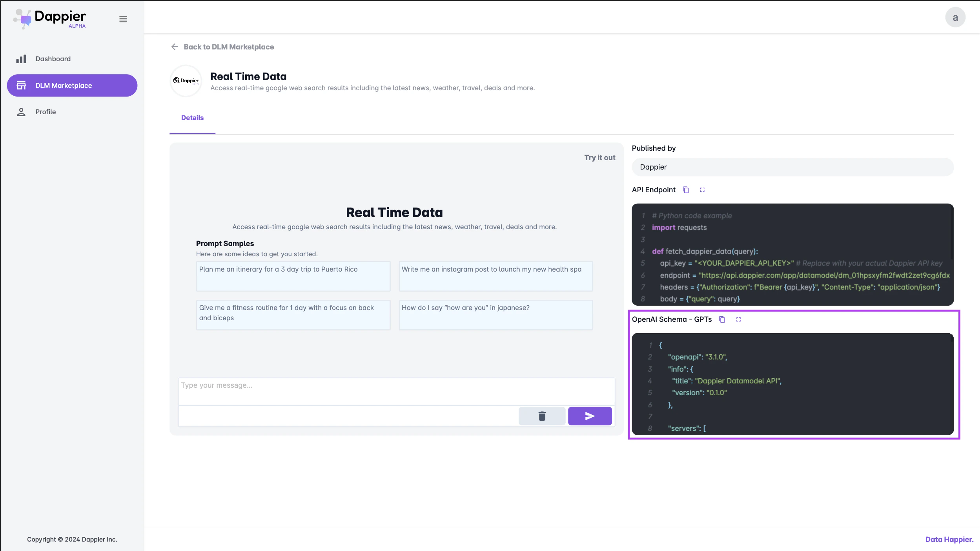
Task: Click the 'API Endpoint' label
Action: tap(654, 190)
